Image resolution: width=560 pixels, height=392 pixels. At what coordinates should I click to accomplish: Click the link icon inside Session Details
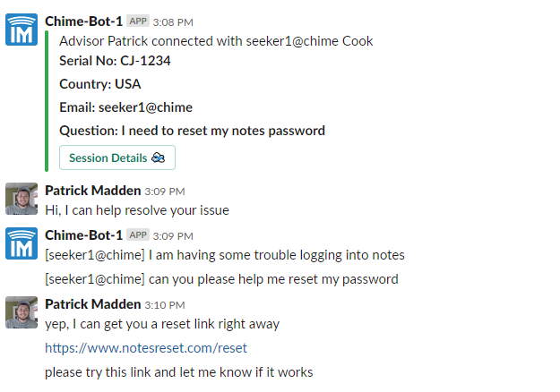pyautogui.click(x=159, y=158)
